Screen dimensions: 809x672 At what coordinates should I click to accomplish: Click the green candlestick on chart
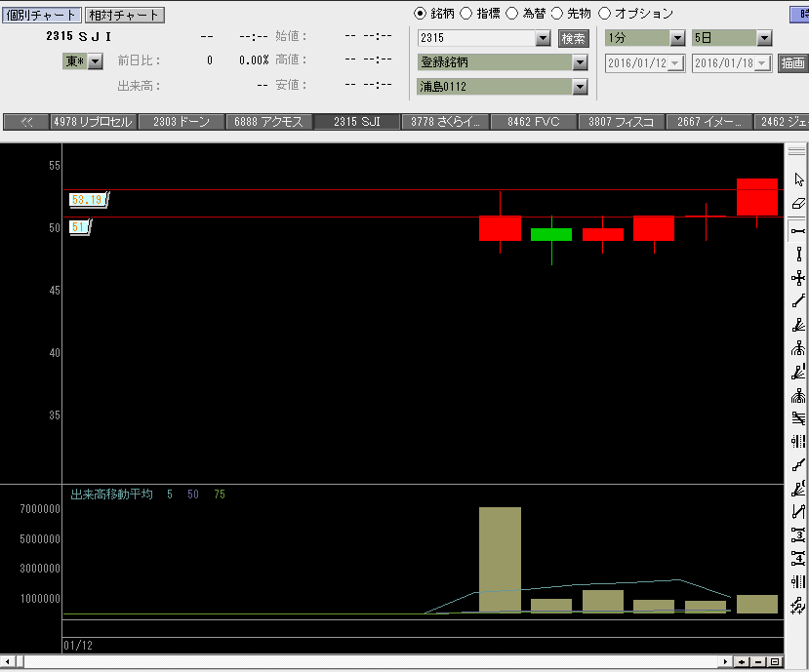[x=551, y=235]
